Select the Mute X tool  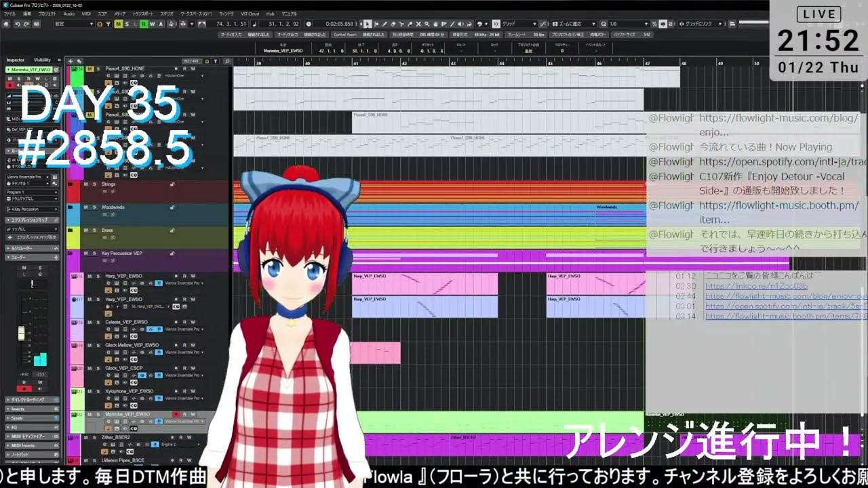[418, 24]
